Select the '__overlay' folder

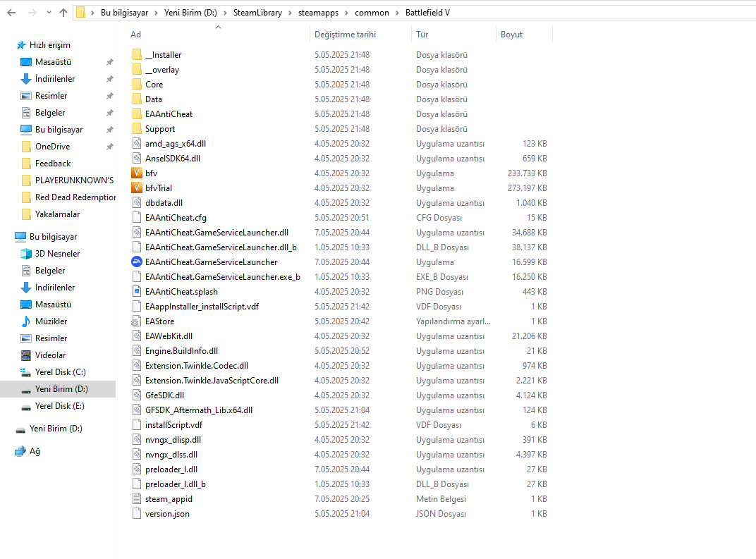pyautogui.click(x=162, y=69)
